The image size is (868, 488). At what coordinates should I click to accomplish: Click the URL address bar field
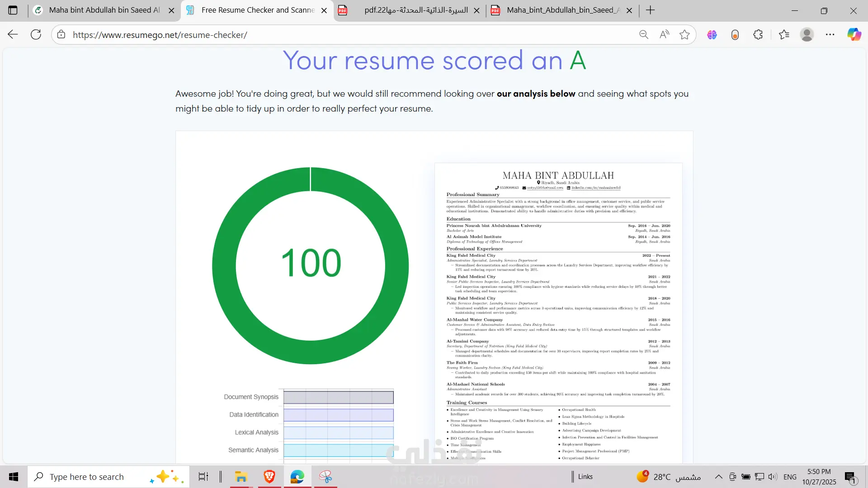click(x=344, y=35)
